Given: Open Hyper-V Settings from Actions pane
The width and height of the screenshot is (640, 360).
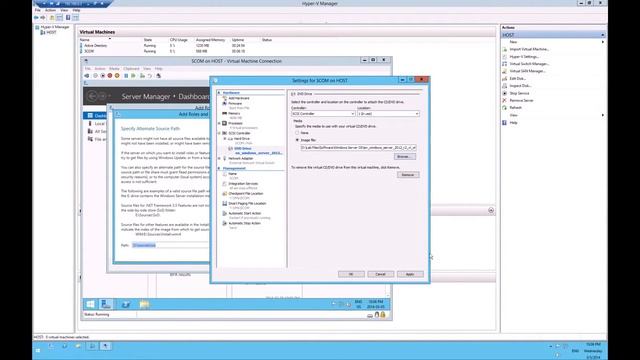Looking at the screenshot, I should [x=524, y=56].
